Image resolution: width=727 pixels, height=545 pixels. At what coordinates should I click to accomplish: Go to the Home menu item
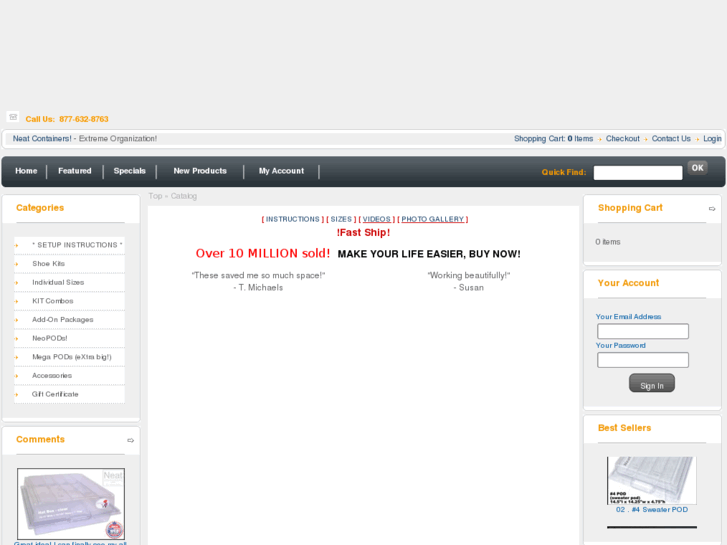pos(26,171)
